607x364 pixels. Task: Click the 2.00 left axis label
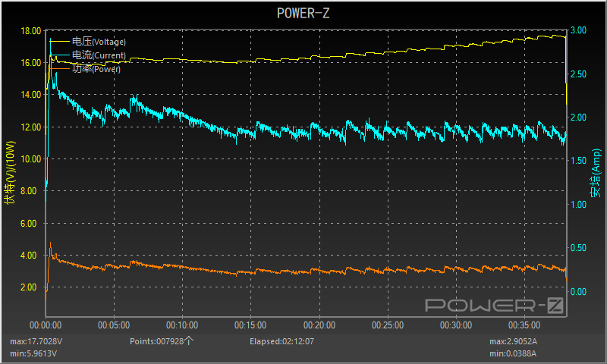pos(28,287)
